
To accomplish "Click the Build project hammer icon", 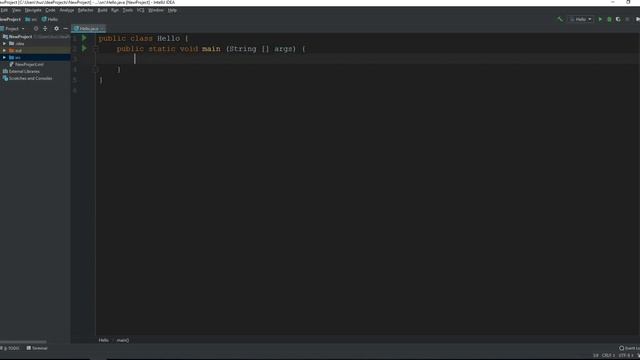I will tap(560, 19).
